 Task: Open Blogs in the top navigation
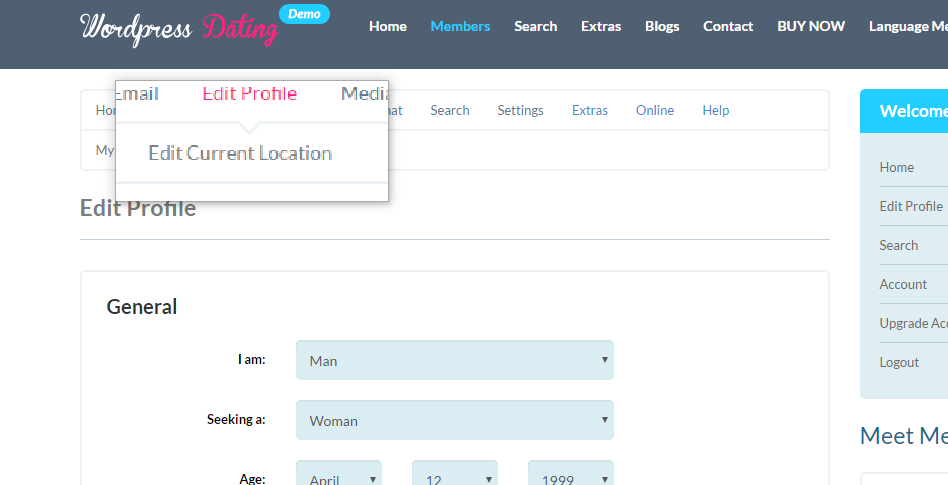pyautogui.click(x=662, y=26)
